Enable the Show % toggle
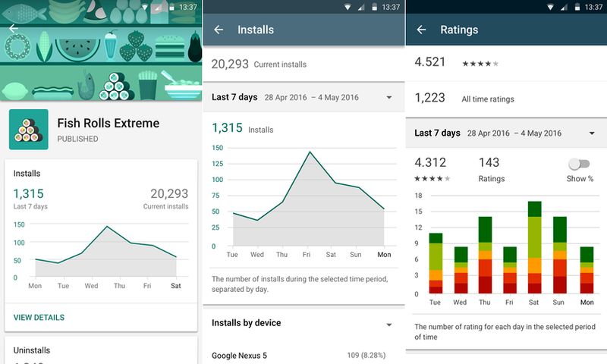607x364 pixels. (x=579, y=164)
